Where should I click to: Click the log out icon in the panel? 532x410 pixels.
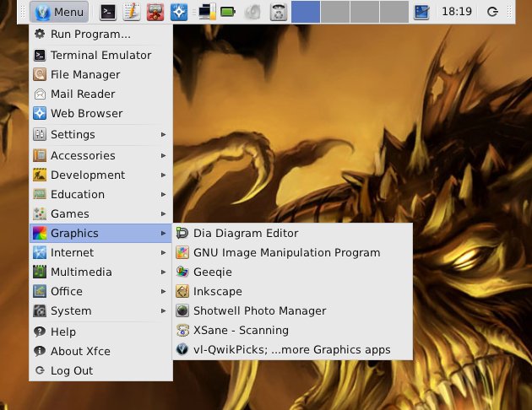(493, 12)
